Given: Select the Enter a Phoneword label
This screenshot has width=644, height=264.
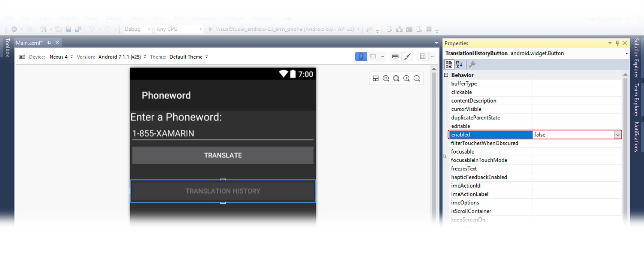Looking at the screenshot, I should [x=176, y=117].
